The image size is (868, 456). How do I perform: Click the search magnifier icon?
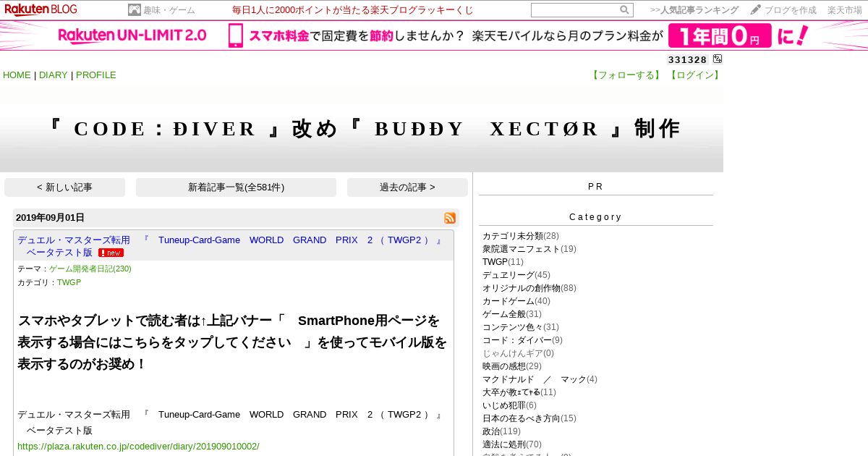click(624, 10)
